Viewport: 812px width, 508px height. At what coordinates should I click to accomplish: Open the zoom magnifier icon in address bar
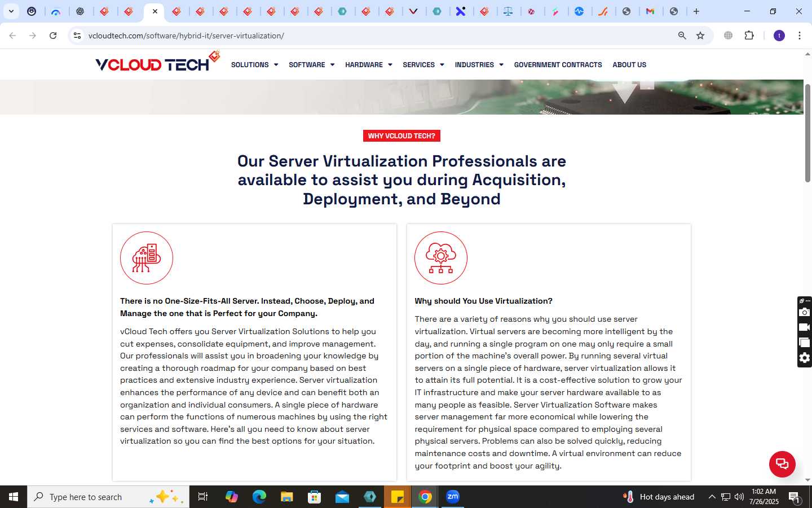coord(682,36)
